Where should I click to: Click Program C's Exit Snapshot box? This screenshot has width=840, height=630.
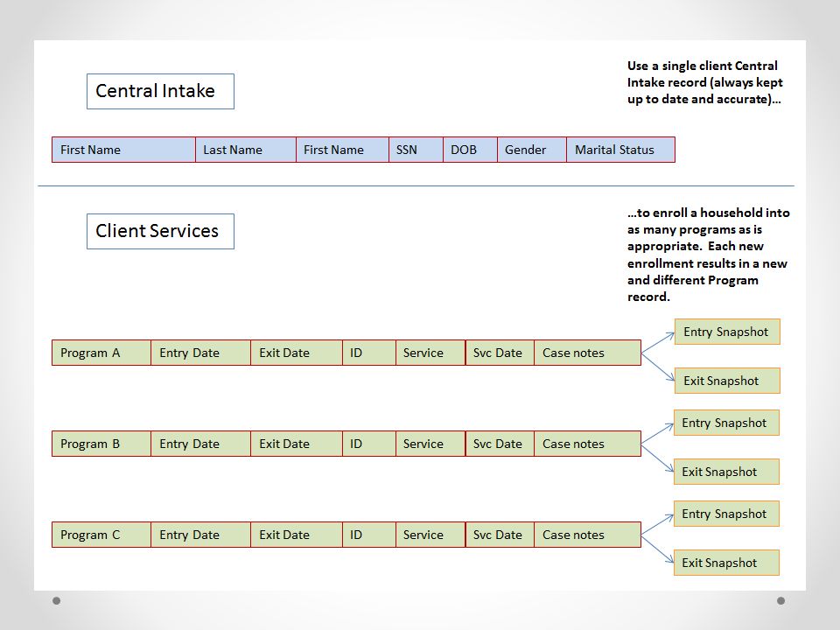click(x=726, y=563)
